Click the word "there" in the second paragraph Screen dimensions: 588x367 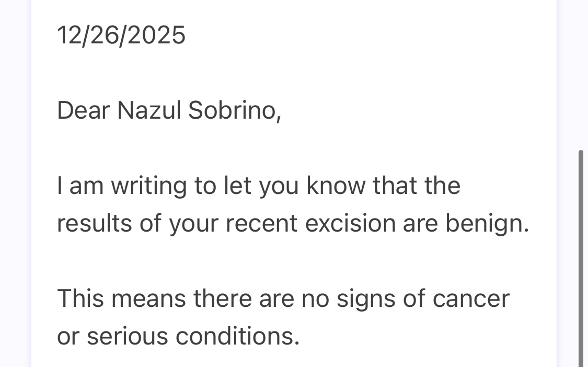[x=223, y=299]
